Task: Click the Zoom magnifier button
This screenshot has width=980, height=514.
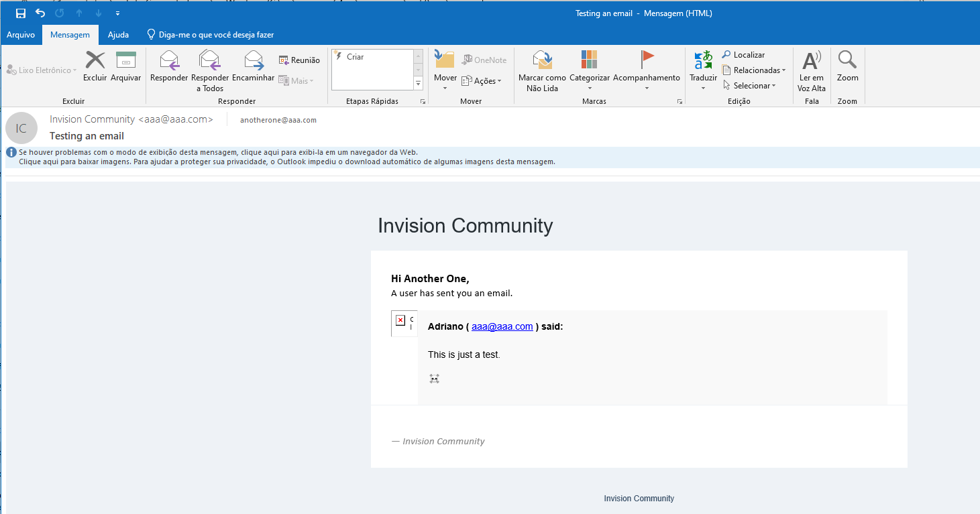Action: [x=847, y=66]
